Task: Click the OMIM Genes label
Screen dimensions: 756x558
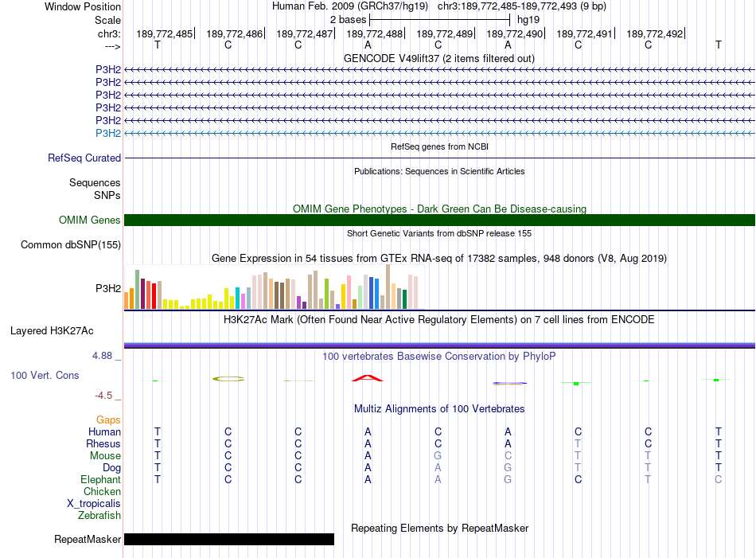Action: pyautogui.click(x=89, y=220)
